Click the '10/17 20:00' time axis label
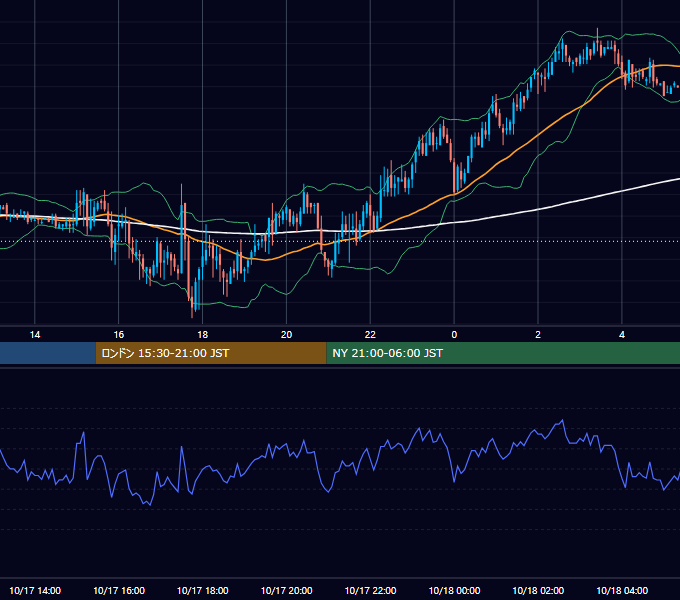The width and height of the screenshot is (680, 600). 286,590
